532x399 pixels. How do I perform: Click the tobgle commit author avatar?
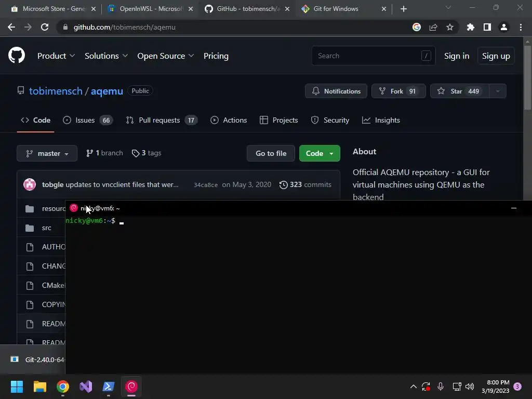click(30, 184)
